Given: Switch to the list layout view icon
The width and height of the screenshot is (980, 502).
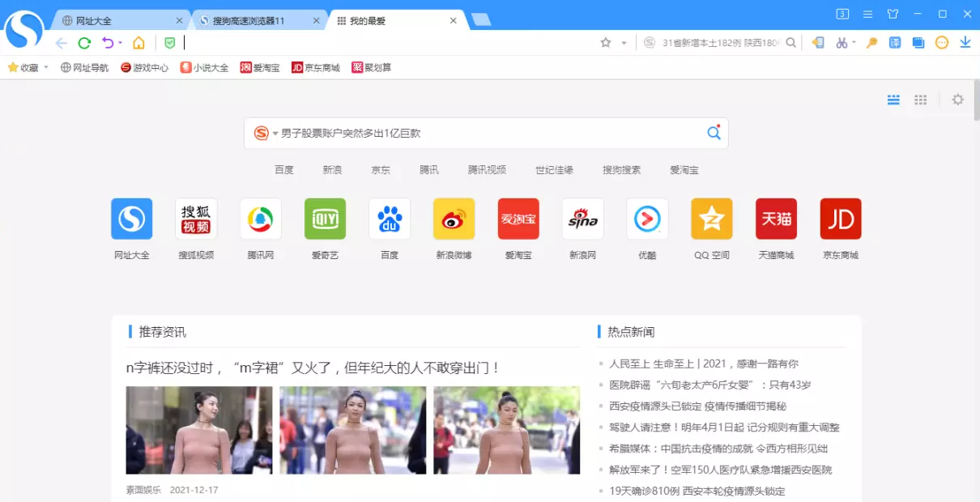Looking at the screenshot, I should pyautogui.click(x=894, y=100).
